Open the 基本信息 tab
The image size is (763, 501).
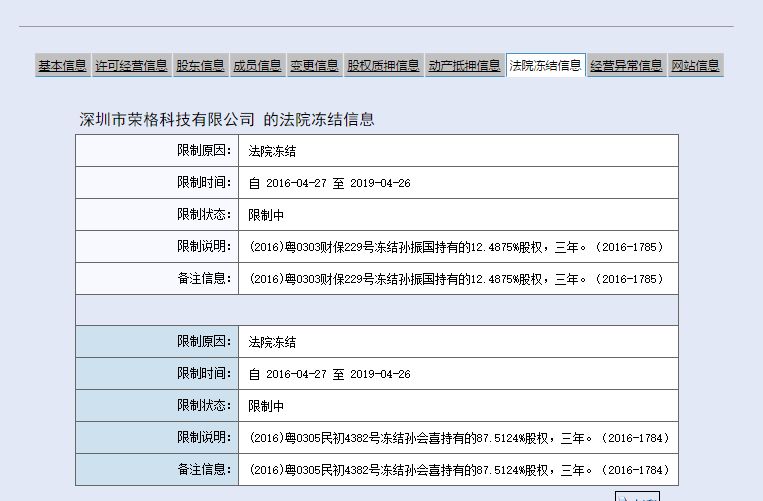click(x=62, y=66)
